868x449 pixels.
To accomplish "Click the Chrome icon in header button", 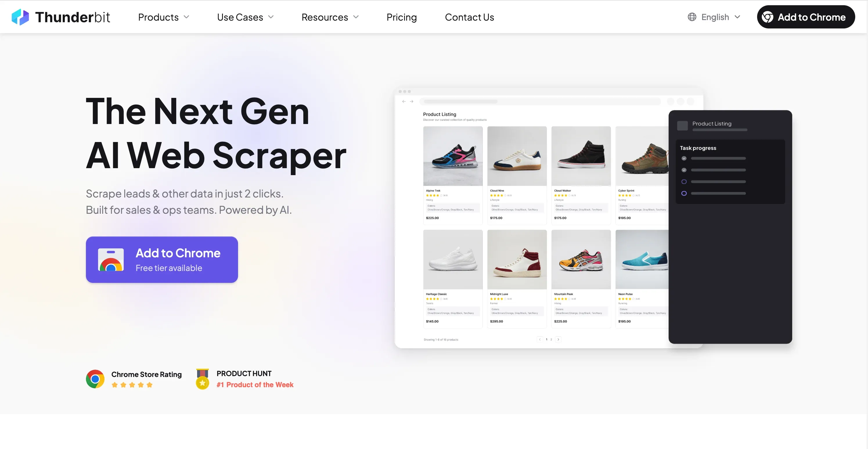I will 768,17.
